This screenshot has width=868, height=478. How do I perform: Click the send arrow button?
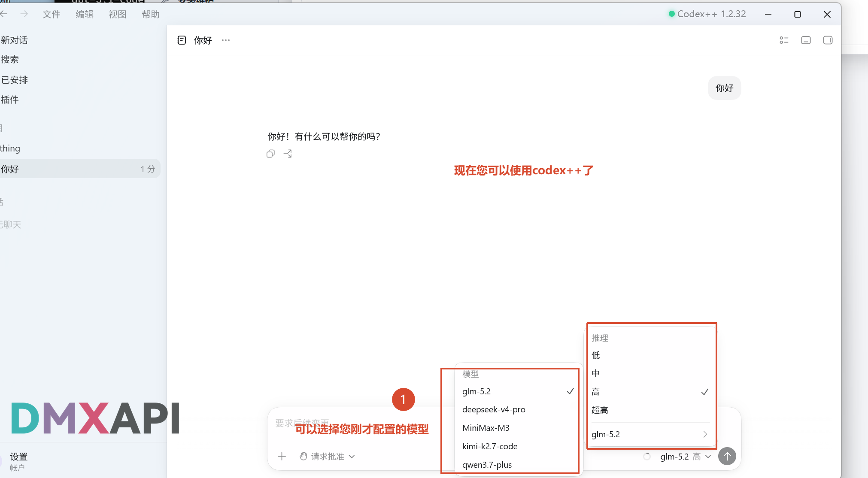tap(727, 456)
